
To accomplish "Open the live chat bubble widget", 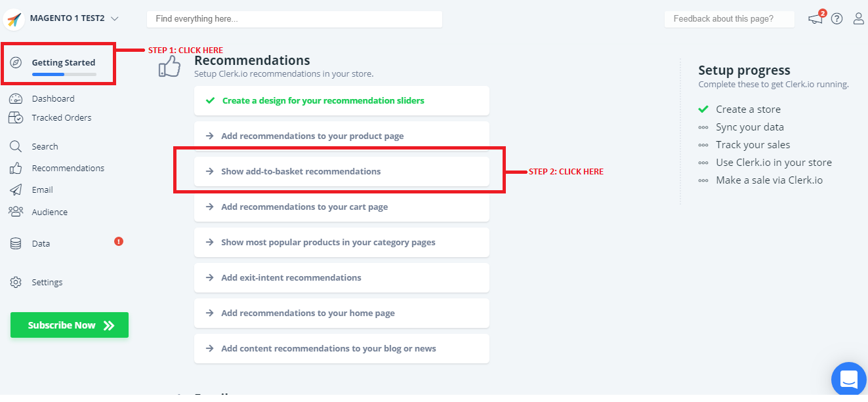I will (x=849, y=379).
